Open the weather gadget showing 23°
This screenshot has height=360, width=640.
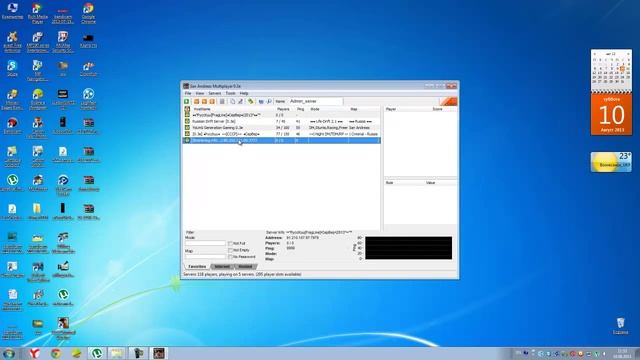[611, 162]
